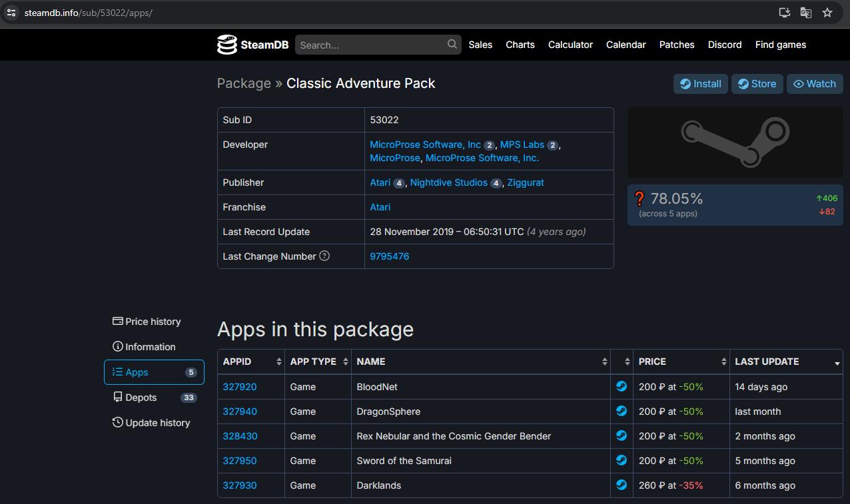Open Steam store icon for Rex Nebular

click(622, 435)
